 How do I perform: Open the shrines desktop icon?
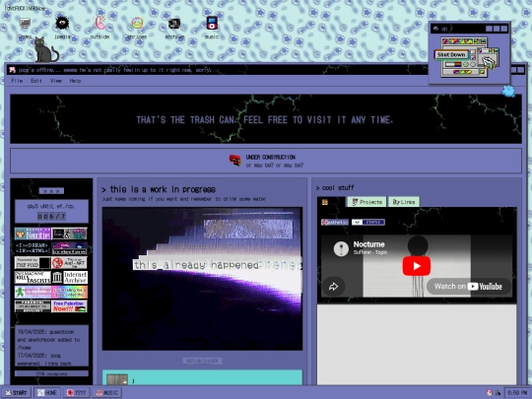point(137,28)
